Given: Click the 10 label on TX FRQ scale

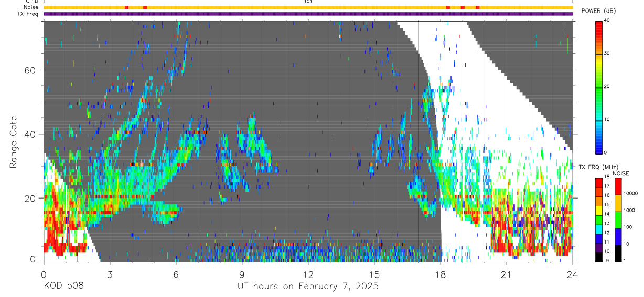Looking at the screenshot, I should (x=606, y=251).
